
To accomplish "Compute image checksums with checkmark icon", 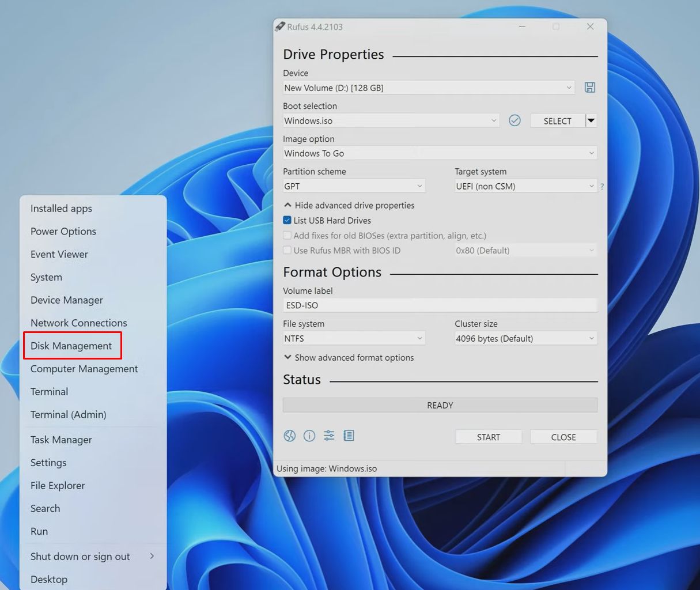I will tap(514, 120).
